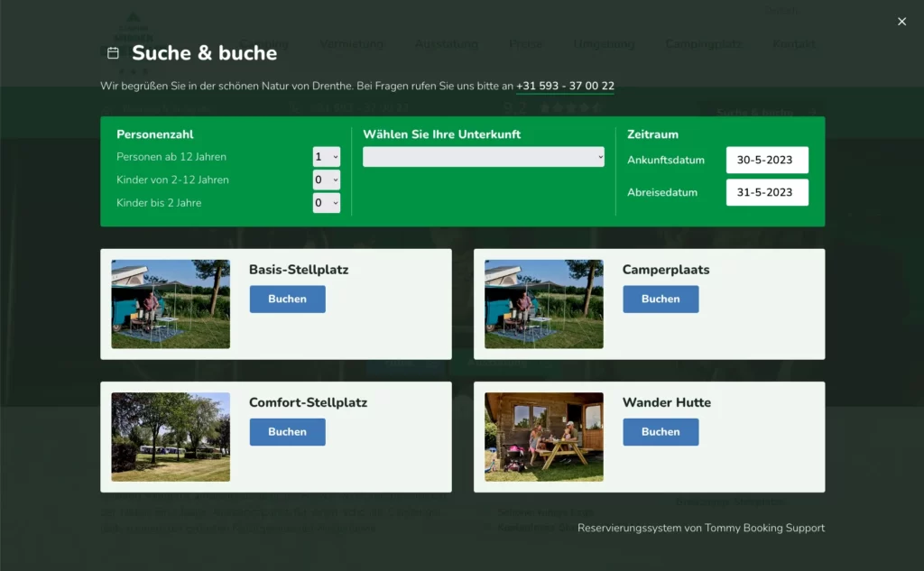The image size is (924, 571).
Task: Open Vermietung in the background menu
Action: [x=351, y=44]
